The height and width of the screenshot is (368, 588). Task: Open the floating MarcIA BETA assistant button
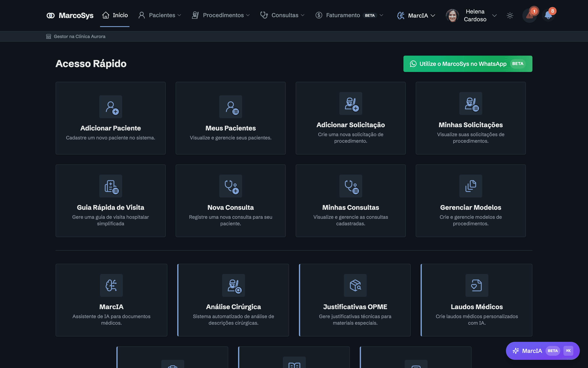(542, 351)
